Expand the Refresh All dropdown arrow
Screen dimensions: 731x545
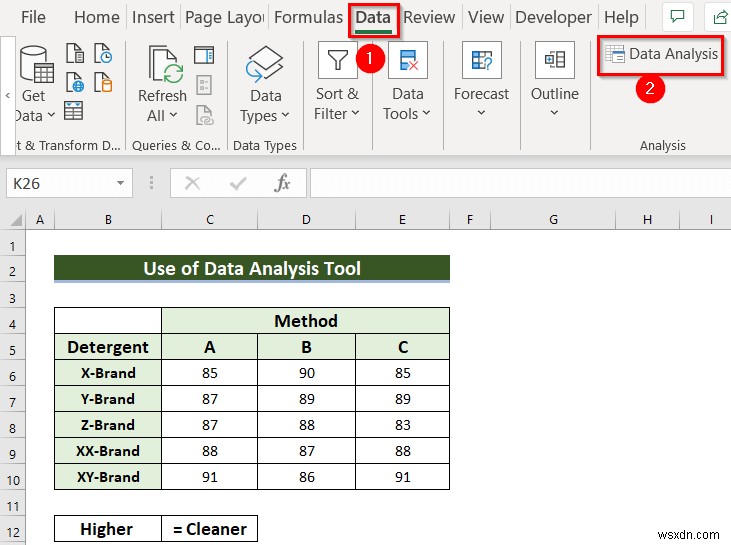click(x=173, y=115)
